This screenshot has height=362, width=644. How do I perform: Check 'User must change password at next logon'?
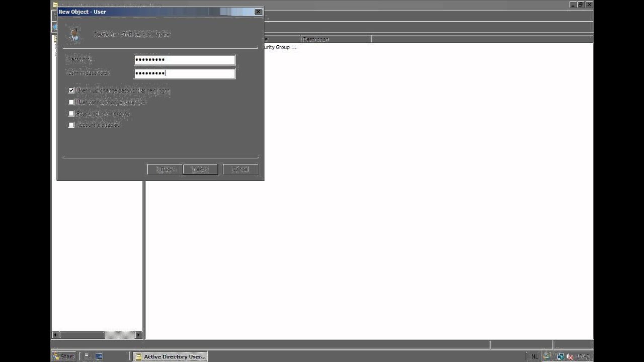(x=71, y=90)
